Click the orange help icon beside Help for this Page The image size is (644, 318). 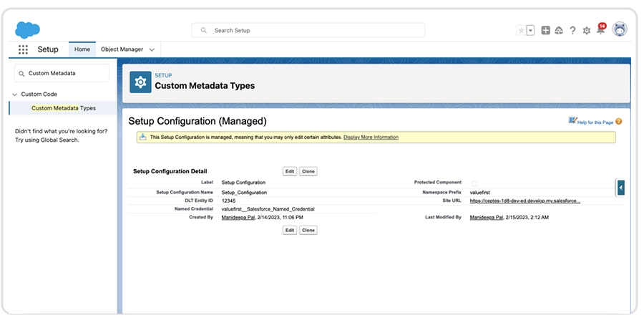(x=618, y=122)
